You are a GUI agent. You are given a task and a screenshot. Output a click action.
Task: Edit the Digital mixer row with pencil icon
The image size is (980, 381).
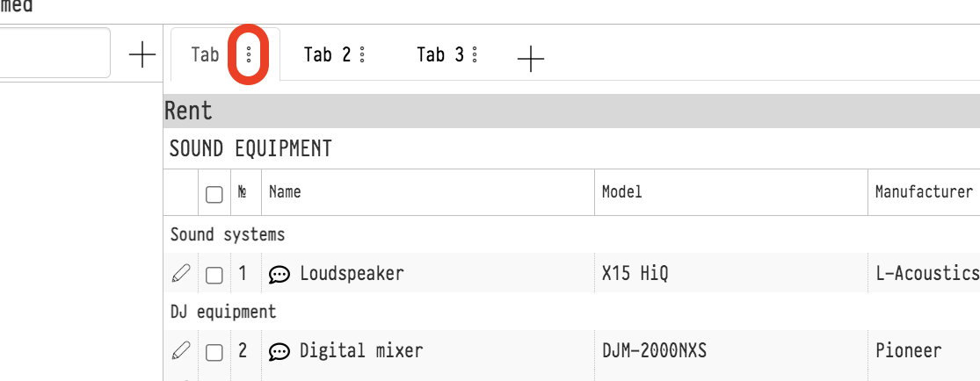pos(180,352)
